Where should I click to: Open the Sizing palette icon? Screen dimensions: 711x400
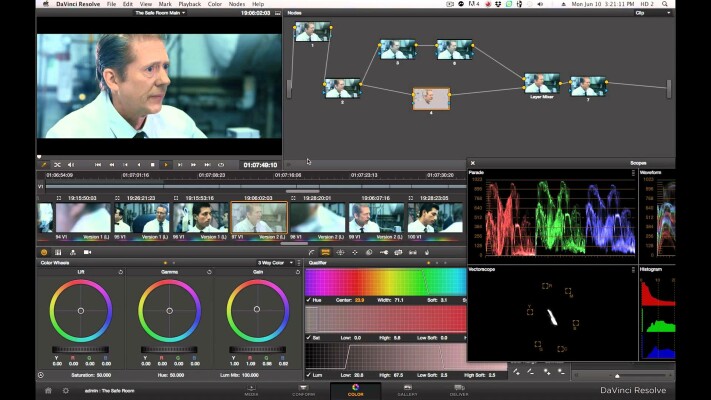[x=398, y=252]
